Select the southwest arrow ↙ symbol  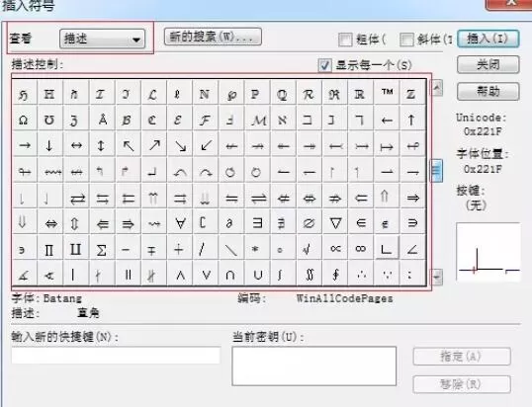(x=206, y=145)
